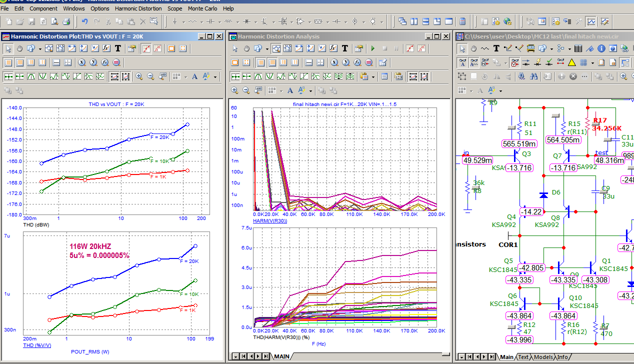Image resolution: width=634 pixels, height=364 pixels.
Task: Toggle horizontal axis grids in THD plot window
Action: 8,62
